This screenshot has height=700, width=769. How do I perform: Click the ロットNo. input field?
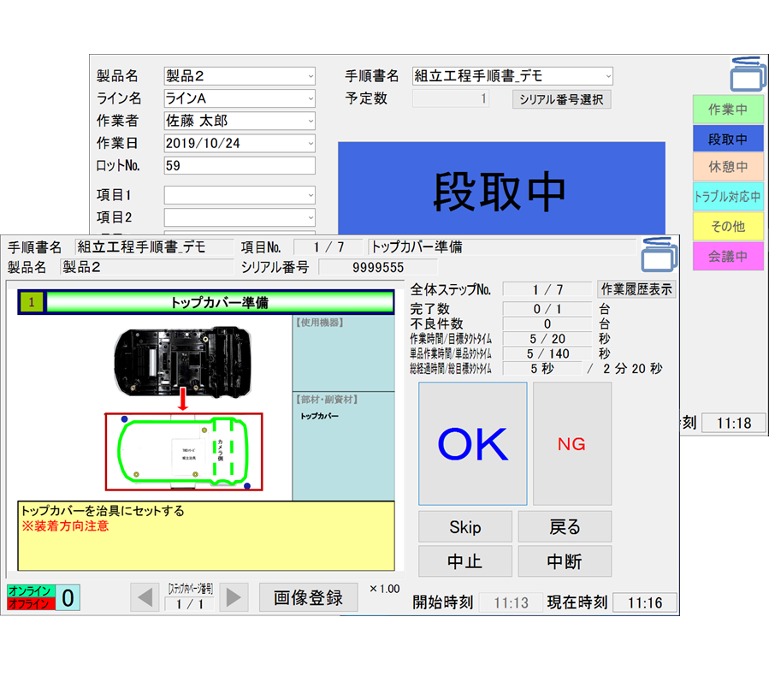(x=240, y=165)
